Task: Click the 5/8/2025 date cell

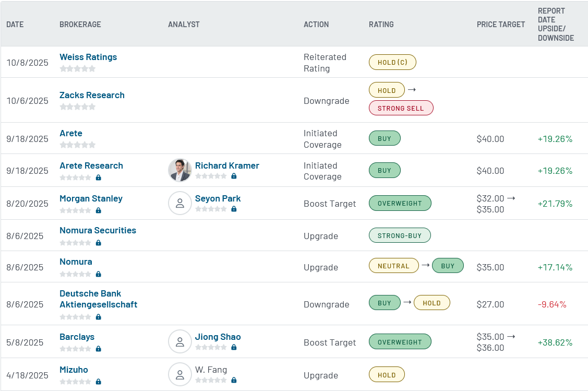Action: coord(25,342)
